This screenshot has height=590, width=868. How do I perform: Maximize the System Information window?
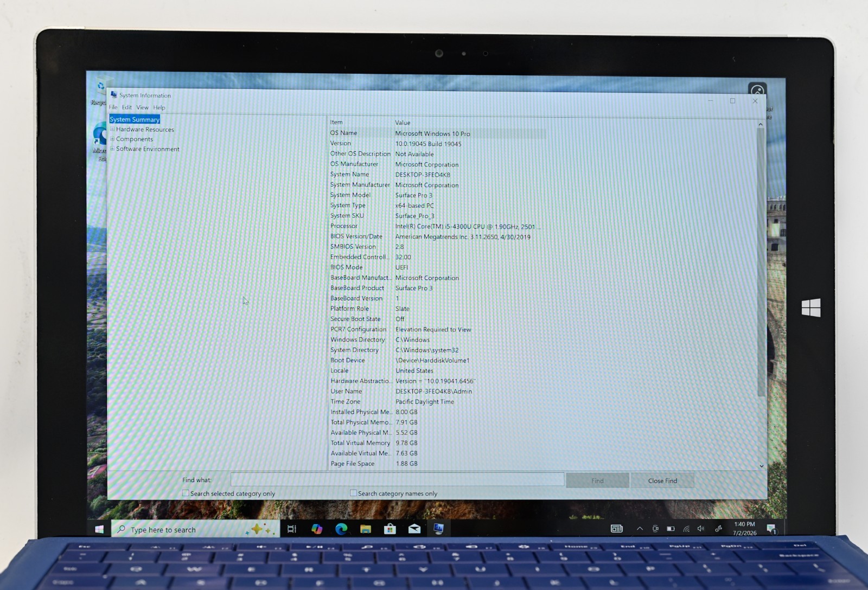pyautogui.click(x=732, y=101)
